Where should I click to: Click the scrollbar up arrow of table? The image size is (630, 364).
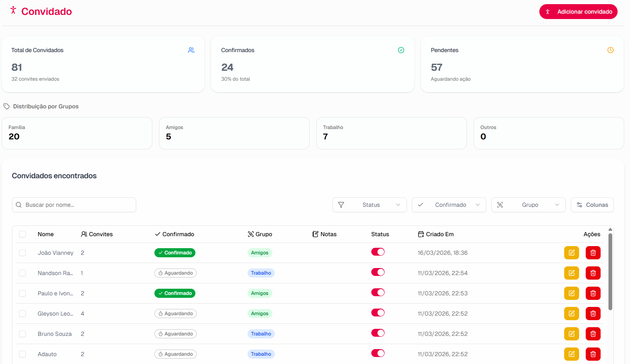[610, 229]
